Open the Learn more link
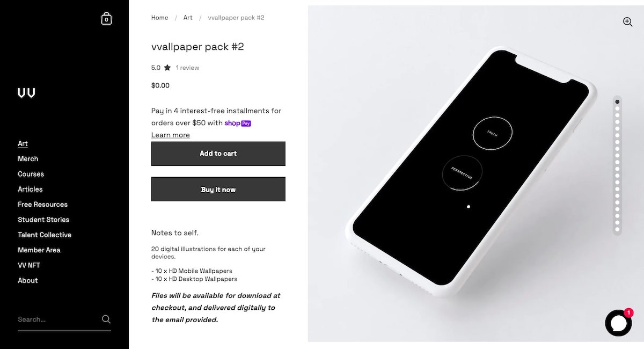This screenshot has height=349, width=644. (171, 135)
